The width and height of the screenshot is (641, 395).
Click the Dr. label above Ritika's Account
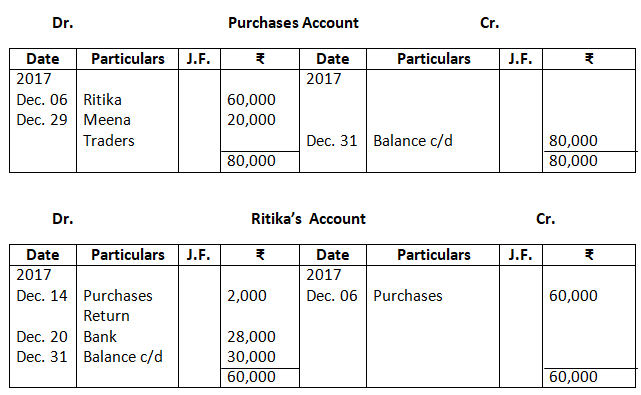point(63,219)
